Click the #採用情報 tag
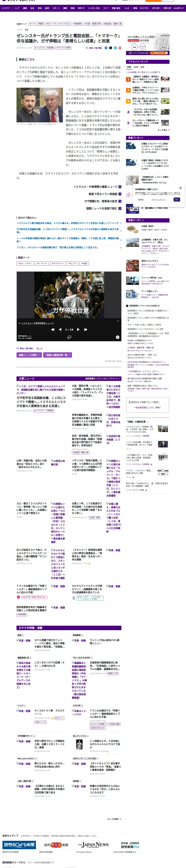The width and height of the screenshot is (186, 868). [x=22, y=615]
